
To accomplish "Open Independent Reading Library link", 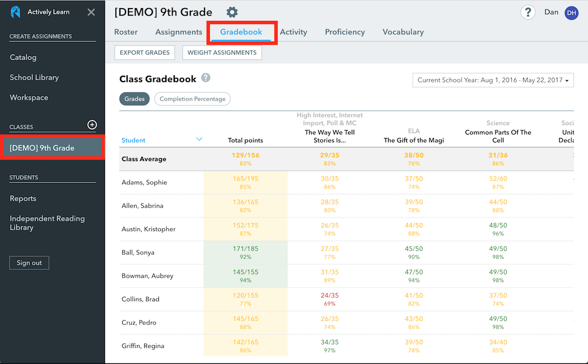I will (47, 223).
